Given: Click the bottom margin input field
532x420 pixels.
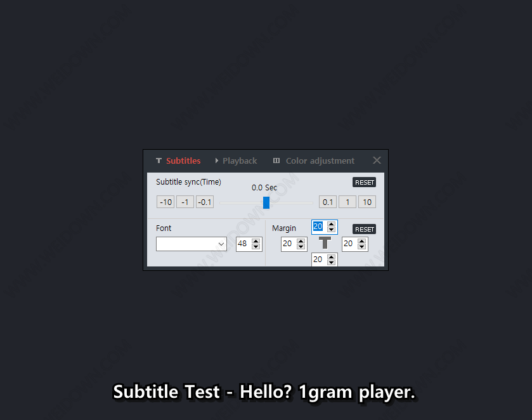Looking at the screenshot, I should pos(319,259).
